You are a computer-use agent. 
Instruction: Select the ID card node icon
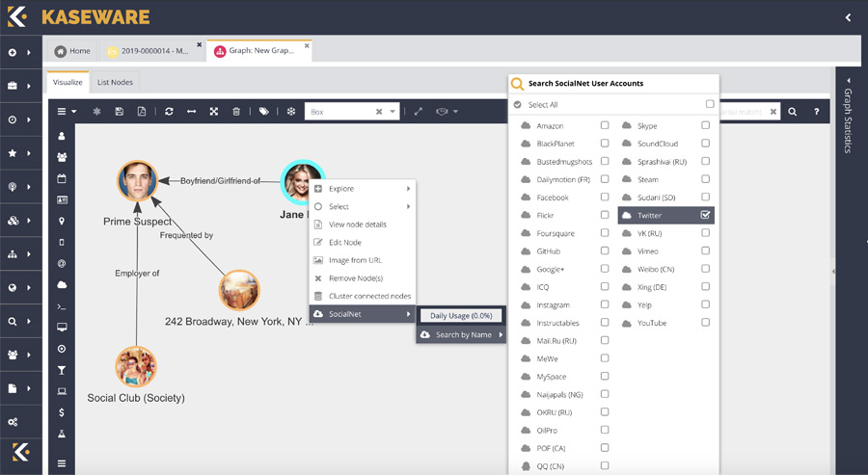tap(62, 199)
